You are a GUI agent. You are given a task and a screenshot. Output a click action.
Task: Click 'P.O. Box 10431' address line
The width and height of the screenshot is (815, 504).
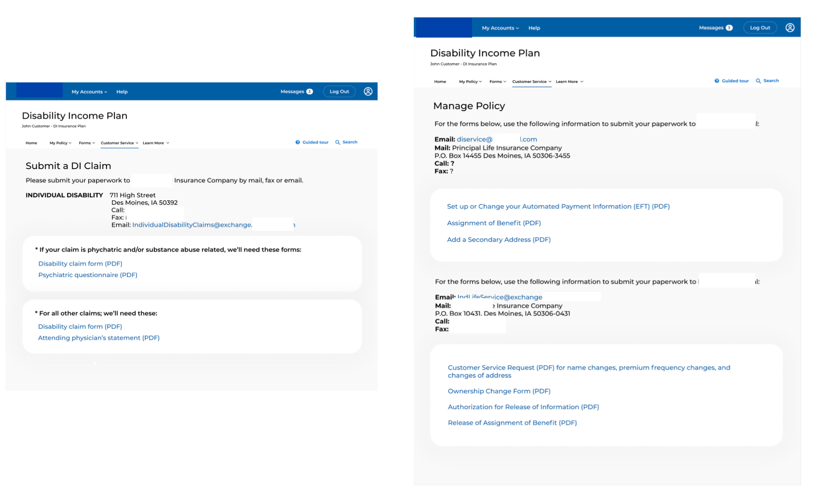pyautogui.click(x=503, y=314)
